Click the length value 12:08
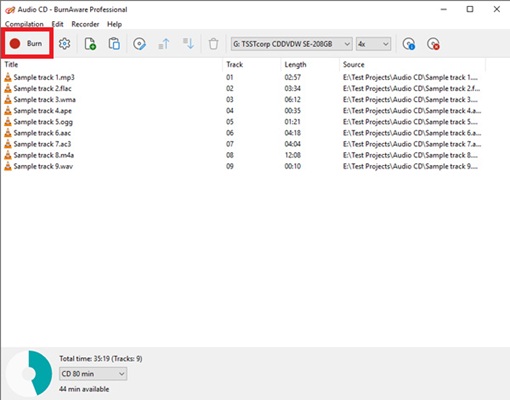 (x=292, y=155)
